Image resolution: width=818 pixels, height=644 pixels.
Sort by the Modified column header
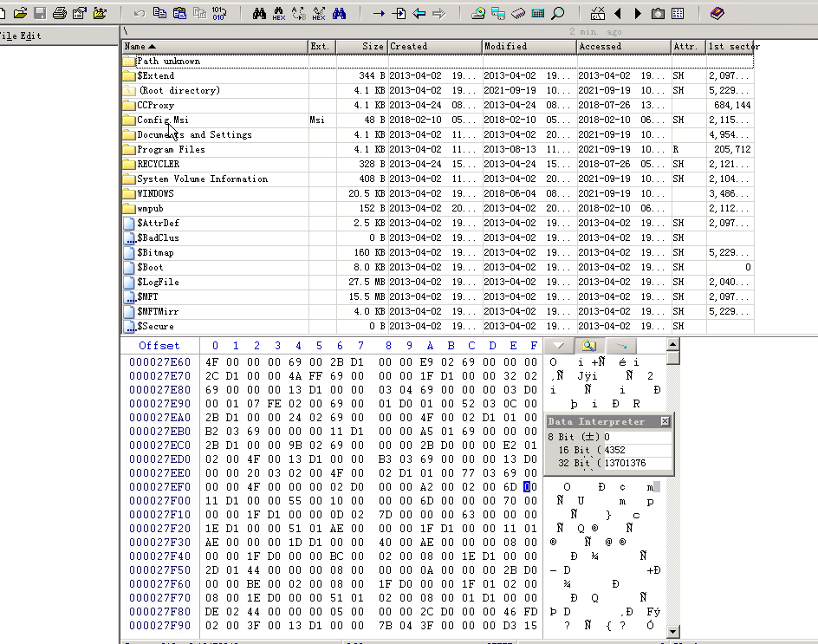[x=529, y=47]
